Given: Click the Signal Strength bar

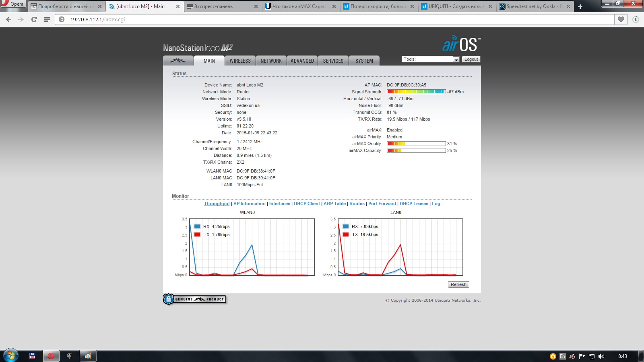Looking at the screenshot, I should pos(416,92).
